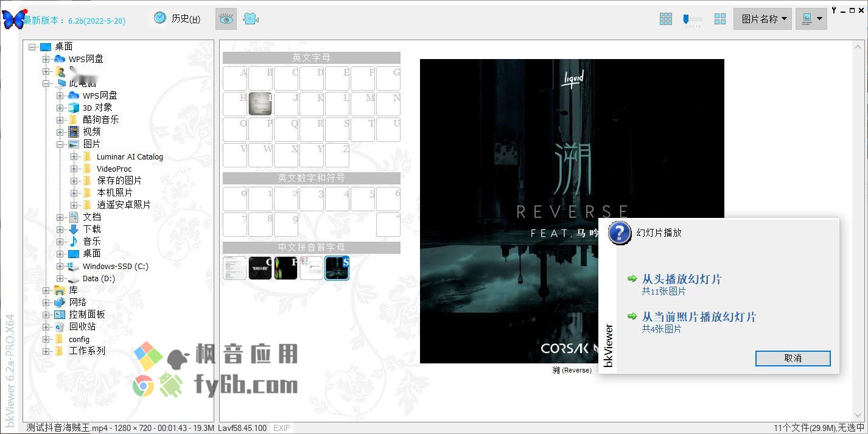Screen dimensions: 868x434
Task: Open the image display options dropdown
Action: (811, 19)
